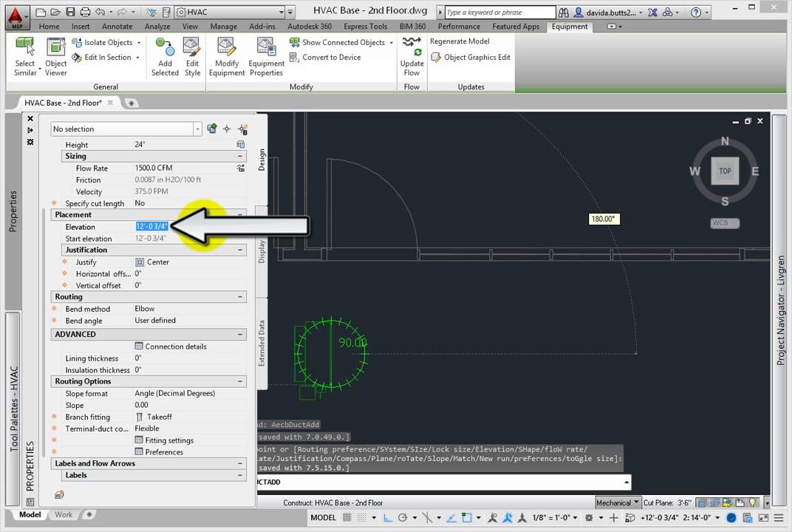The height and width of the screenshot is (532, 792).
Task: Click the Select Objects crosshair icon in palette
Action: pos(227,129)
